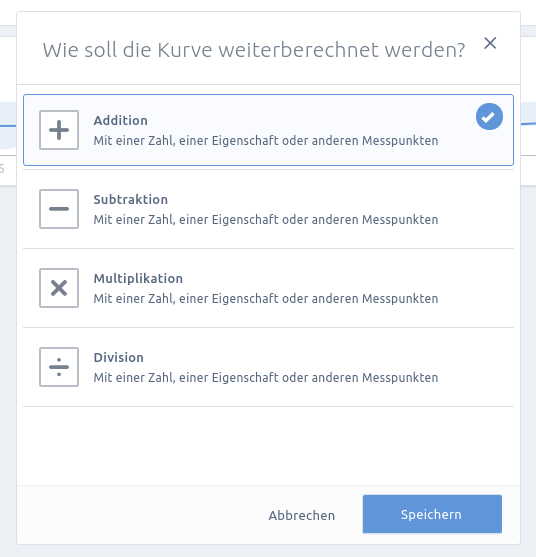
Task: Select the Addition option row
Action: (269, 130)
